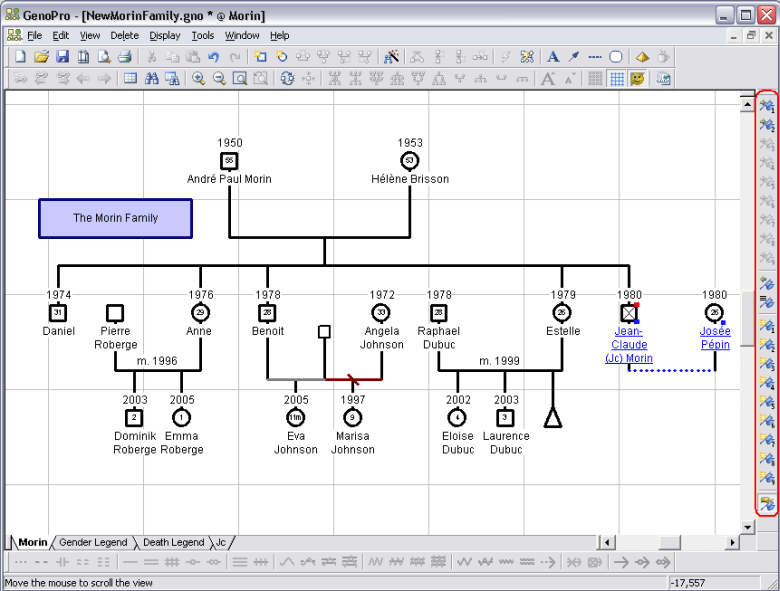
Task: Undo the last action
Action: (214, 57)
